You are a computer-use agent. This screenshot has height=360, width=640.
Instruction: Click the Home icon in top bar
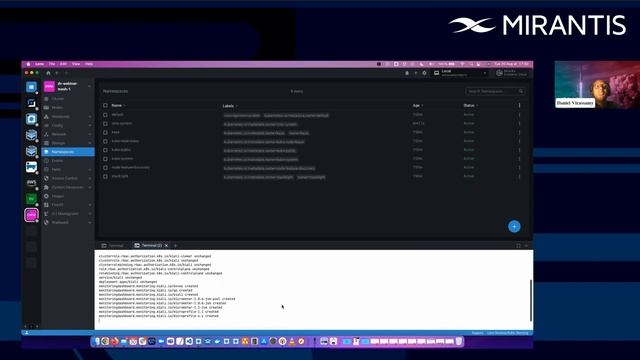tap(48, 73)
